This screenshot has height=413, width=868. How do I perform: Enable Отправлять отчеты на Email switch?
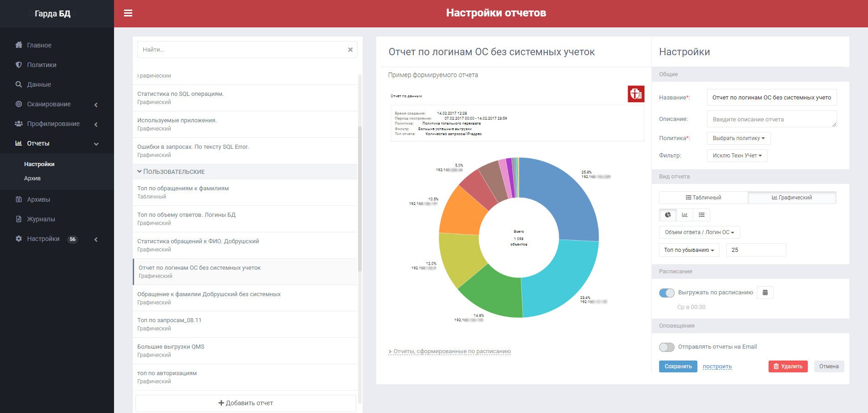point(666,347)
